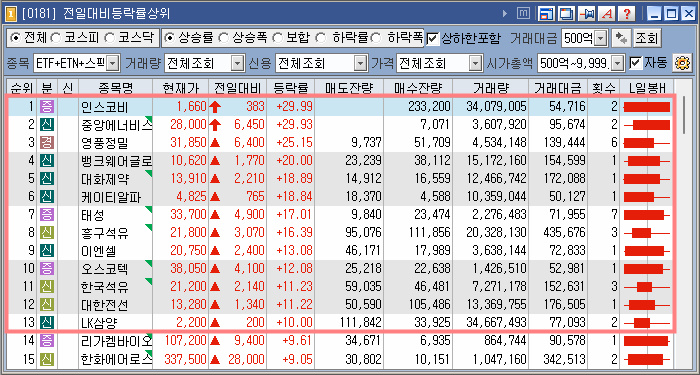Select the 코스피 radio button
Image resolution: width=700 pixels, height=375 pixels.
click(56, 38)
